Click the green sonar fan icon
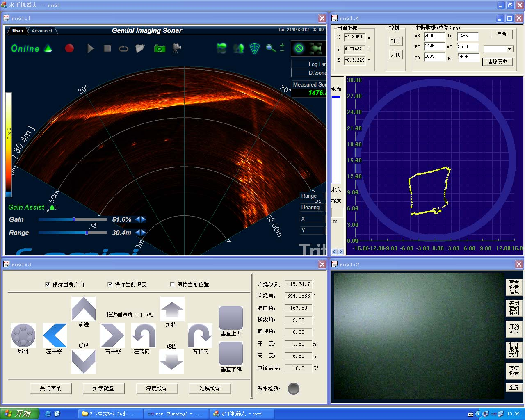The width and height of the screenshot is (525, 420). (255, 48)
